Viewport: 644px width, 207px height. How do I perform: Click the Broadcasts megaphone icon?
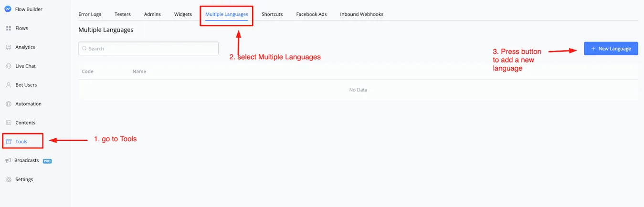click(8, 161)
